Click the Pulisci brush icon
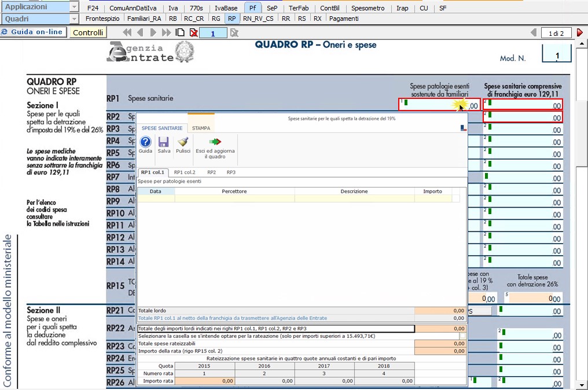The height and width of the screenshot is (390, 588). tap(183, 142)
